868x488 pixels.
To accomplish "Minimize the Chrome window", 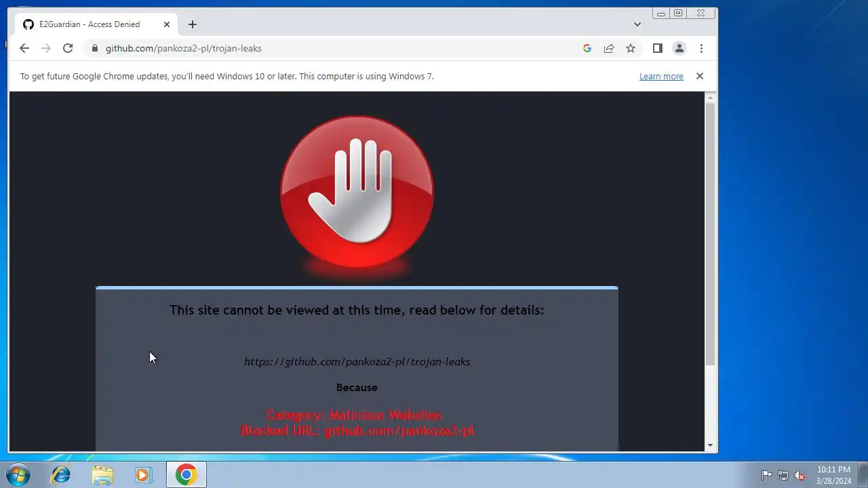I will (x=661, y=13).
